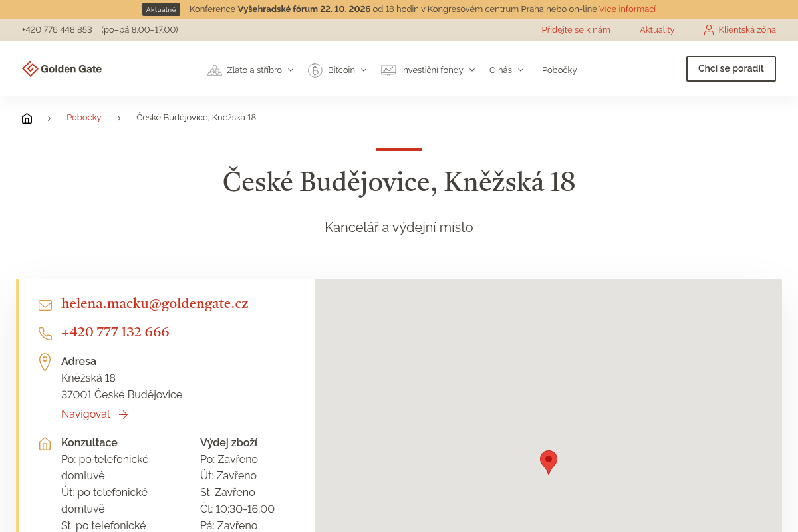Click the Výdej zboží heading
798x532 pixels.
click(229, 442)
